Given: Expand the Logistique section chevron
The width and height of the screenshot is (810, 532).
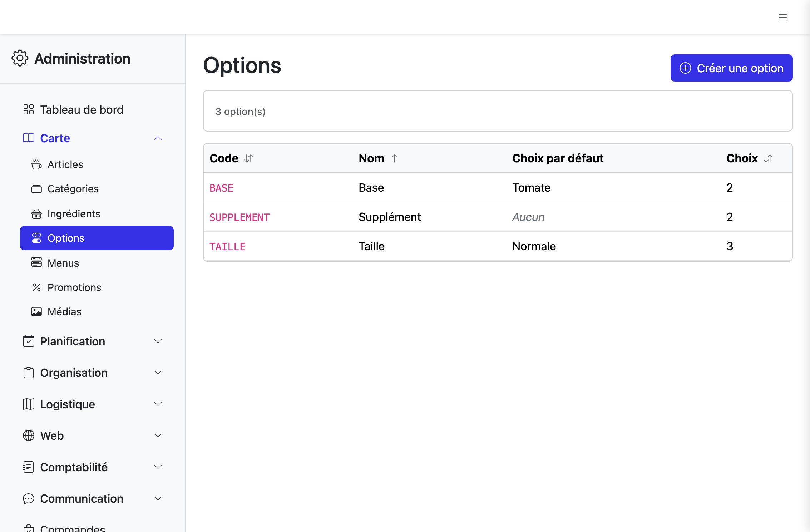Looking at the screenshot, I should [158, 404].
